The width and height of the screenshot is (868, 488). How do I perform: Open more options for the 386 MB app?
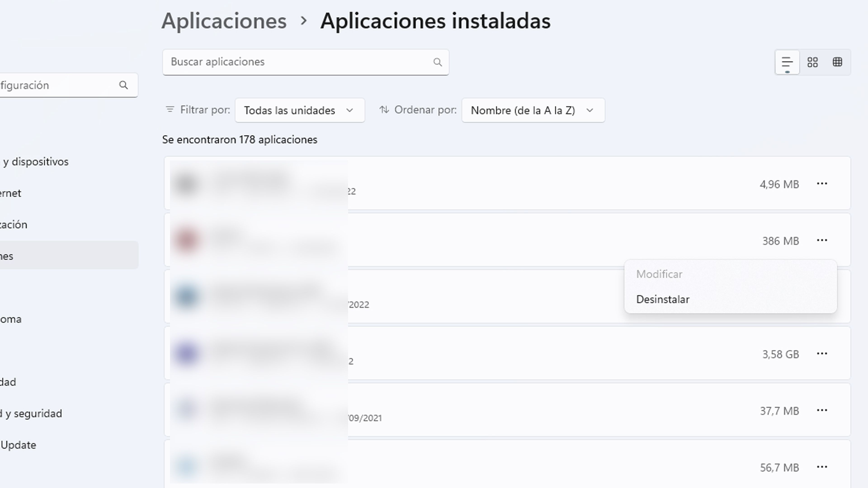click(x=822, y=240)
